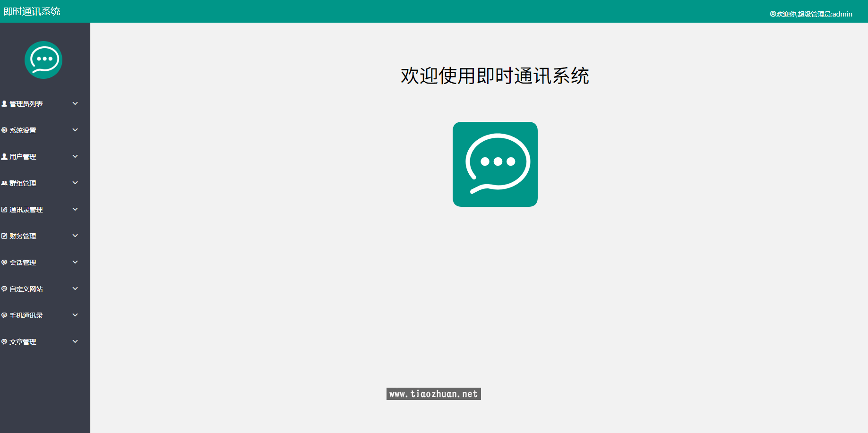
Task: Click the icon beside 手机通讯录
Action: (x=4, y=315)
